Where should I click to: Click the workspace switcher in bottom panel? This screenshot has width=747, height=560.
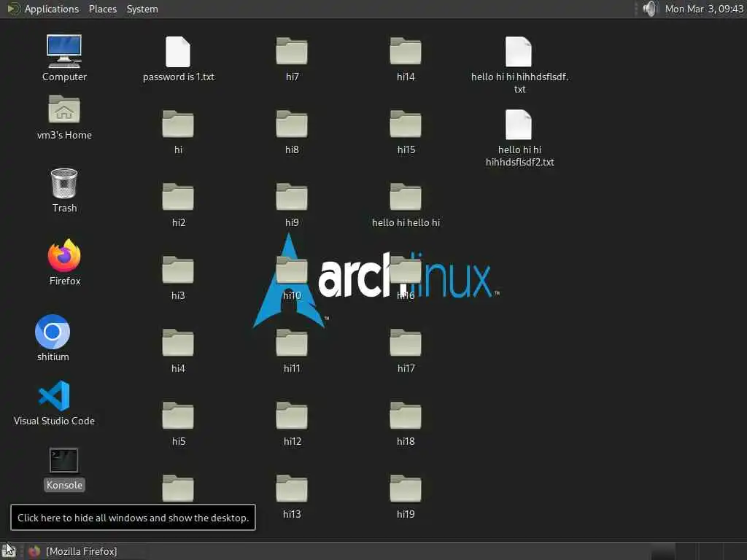click(698, 551)
